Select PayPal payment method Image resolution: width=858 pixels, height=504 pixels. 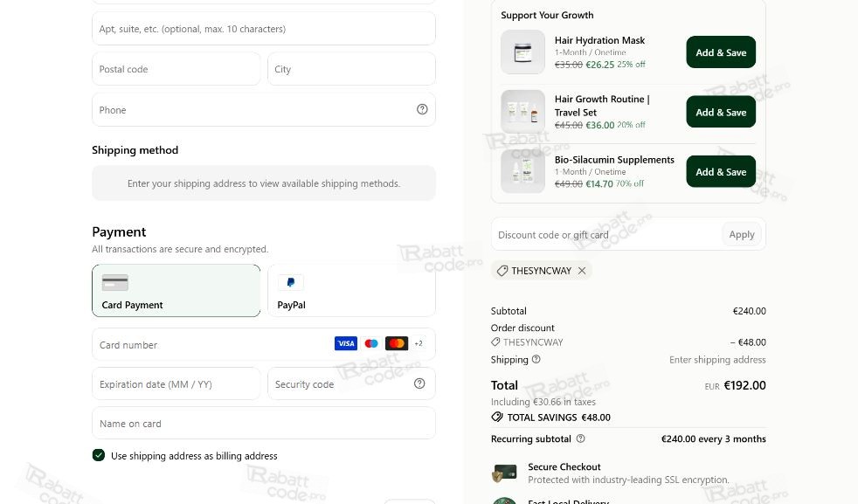[351, 291]
